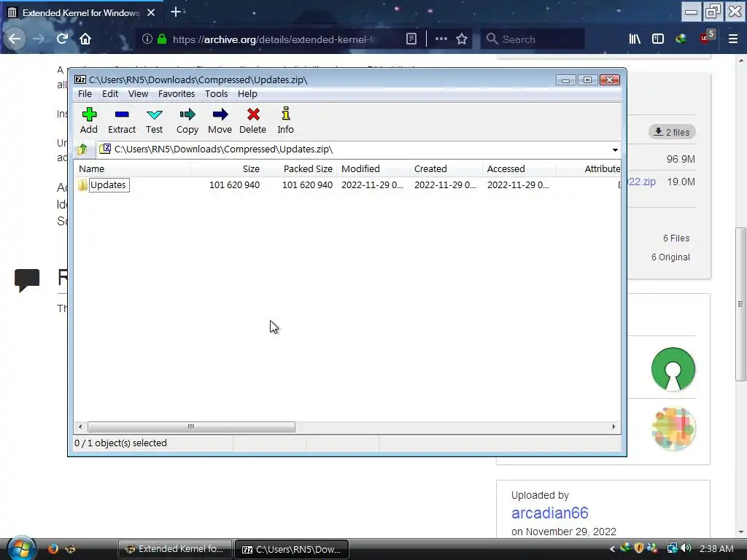This screenshot has width=747, height=560.
Task: Click the Extract toolbar icon
Action: coord(122,120)
